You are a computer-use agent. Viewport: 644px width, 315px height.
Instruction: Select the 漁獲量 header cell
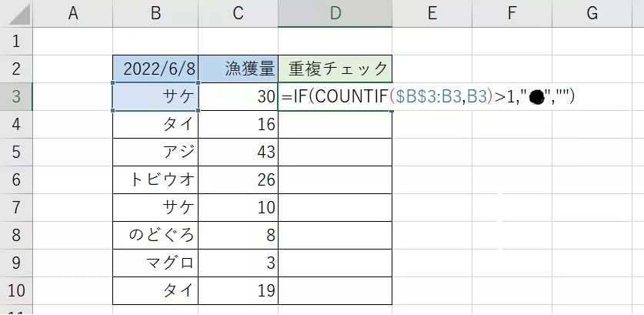point(238,69)
